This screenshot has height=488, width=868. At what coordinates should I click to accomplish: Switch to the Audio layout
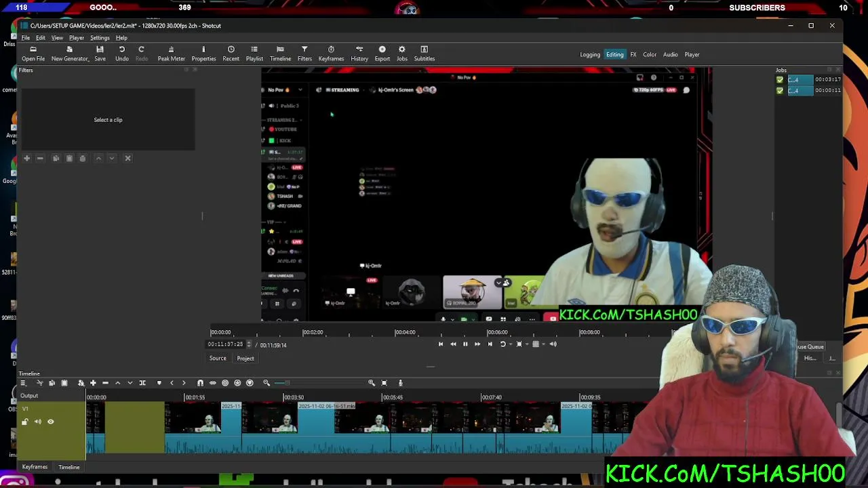(x=671, y=55)
